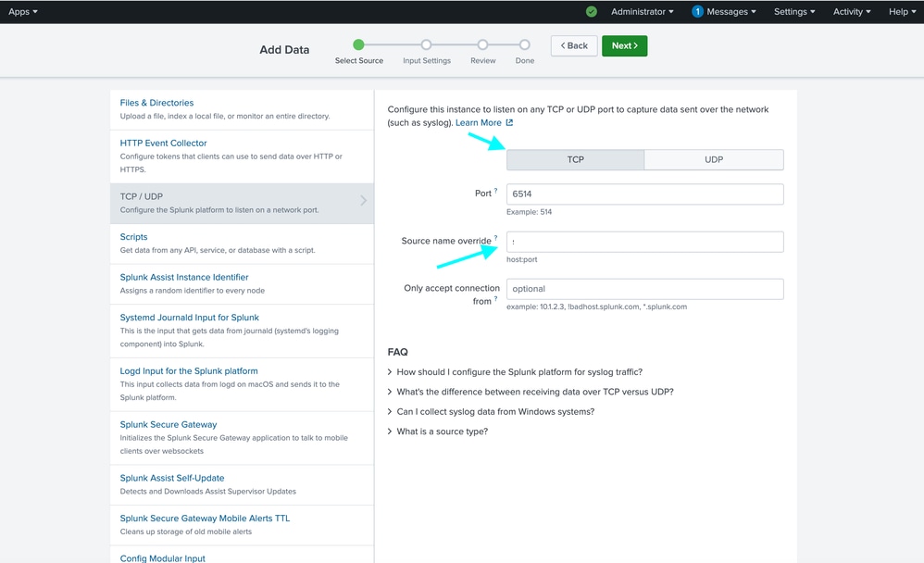This screenshot has width=924, height=563.
Task: Click the help mark beside Source name override
Action: [x=495, y=238]
